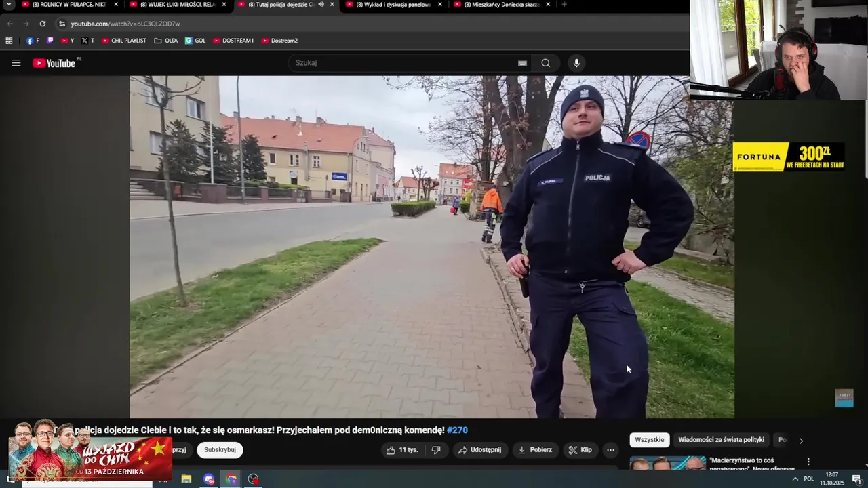Viewport: 868px width, 488px height.
Task: Click the Pobierz download button
Action: [x=535, y=450]
